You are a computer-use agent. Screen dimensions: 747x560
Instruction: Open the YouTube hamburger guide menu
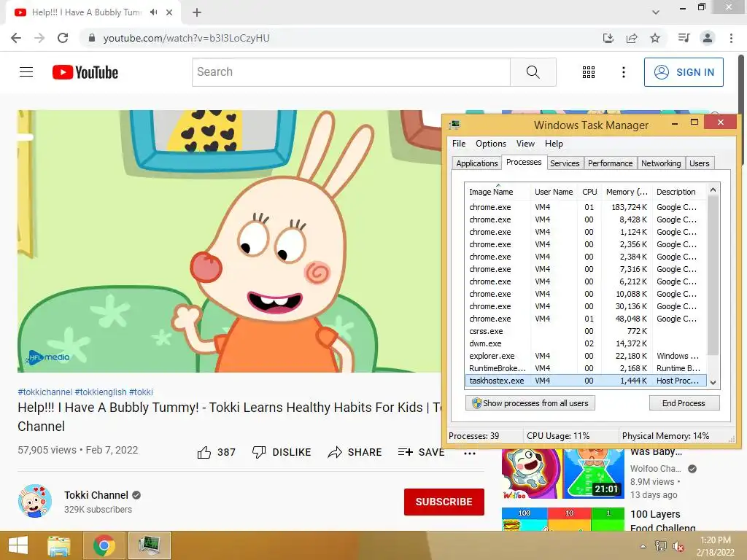[x=26, y=72]
